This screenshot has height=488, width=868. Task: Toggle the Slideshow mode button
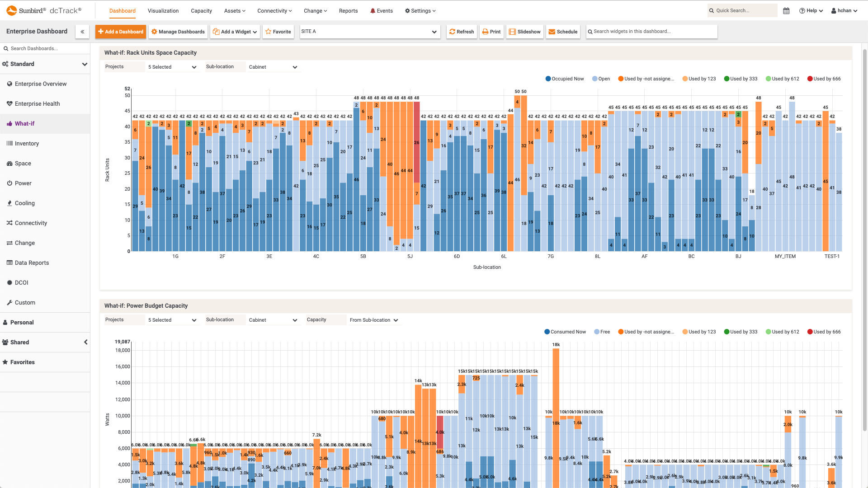[524, 31]
